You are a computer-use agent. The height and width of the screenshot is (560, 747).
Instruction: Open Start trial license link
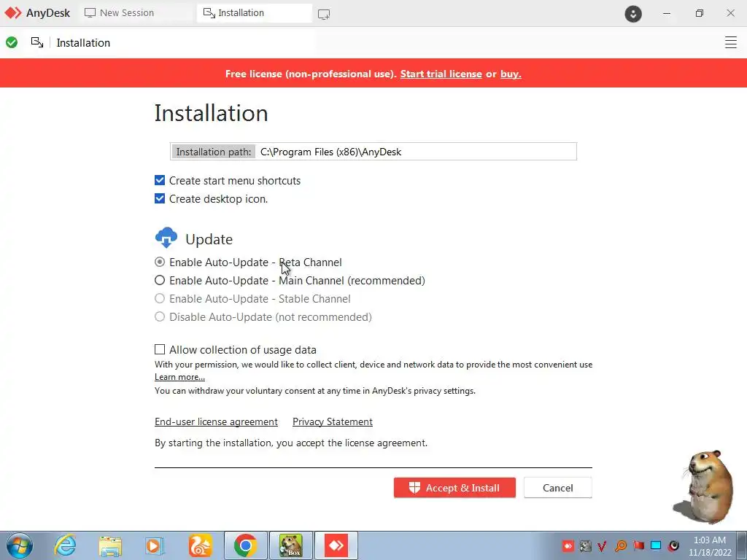[x=441, y=74]
